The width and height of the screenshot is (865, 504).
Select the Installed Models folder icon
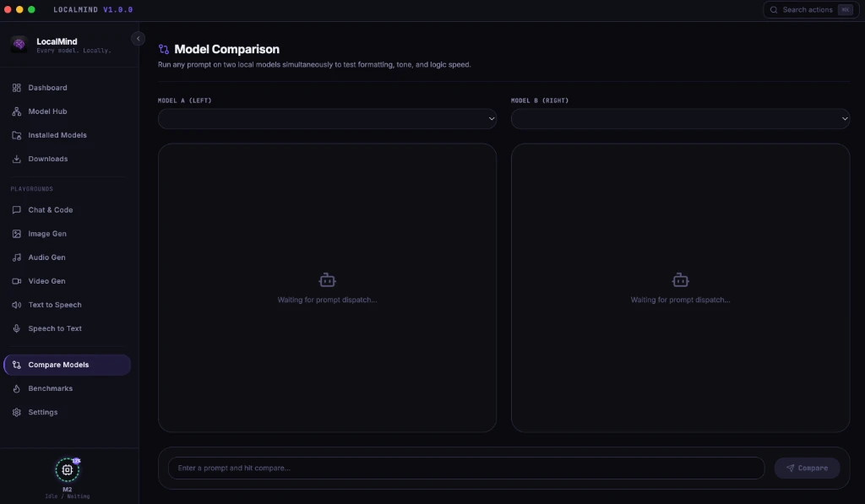coord(17,135)
